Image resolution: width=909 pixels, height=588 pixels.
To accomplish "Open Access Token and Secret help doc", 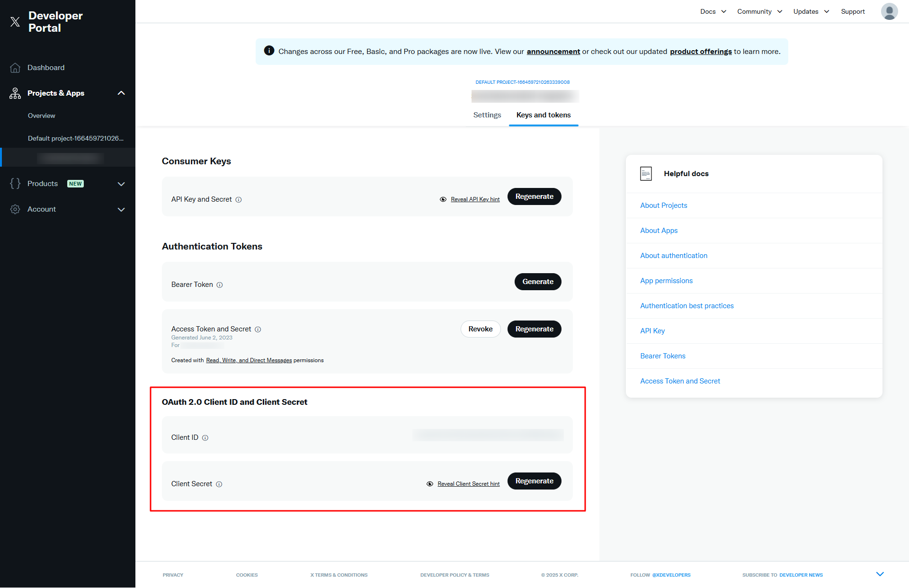I will [x=680, y=381].
